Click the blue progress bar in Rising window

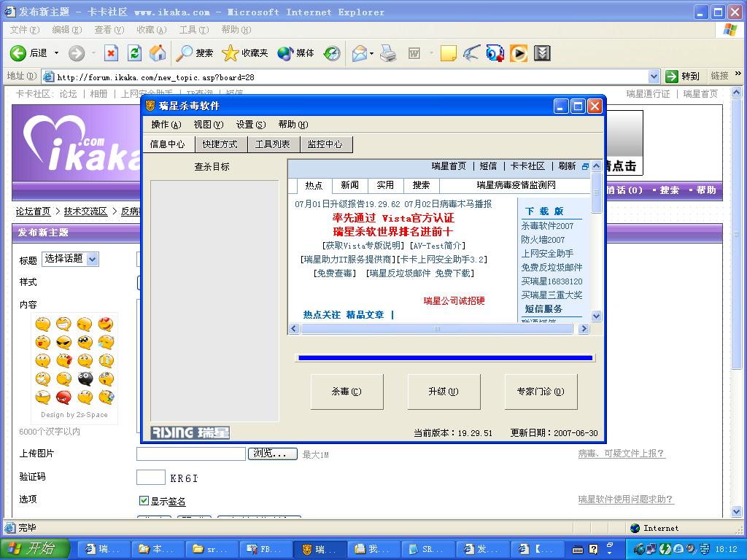click(446, 357)
